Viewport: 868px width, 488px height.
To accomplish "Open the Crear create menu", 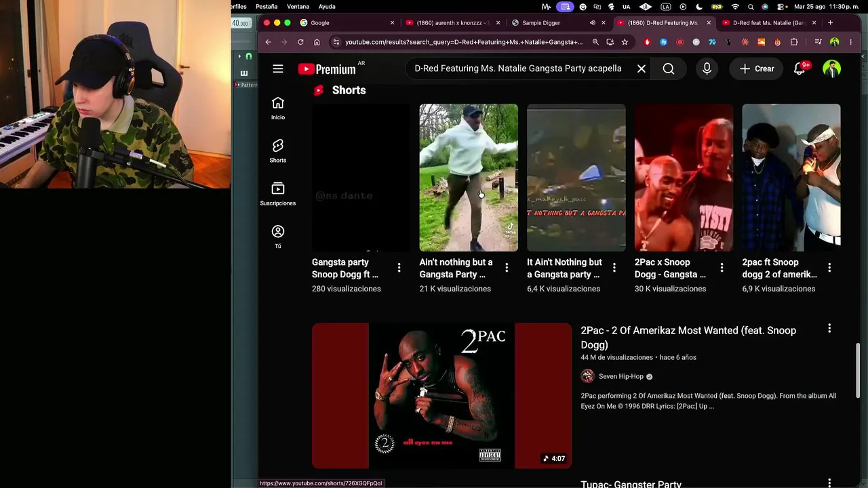I will 757,68.
